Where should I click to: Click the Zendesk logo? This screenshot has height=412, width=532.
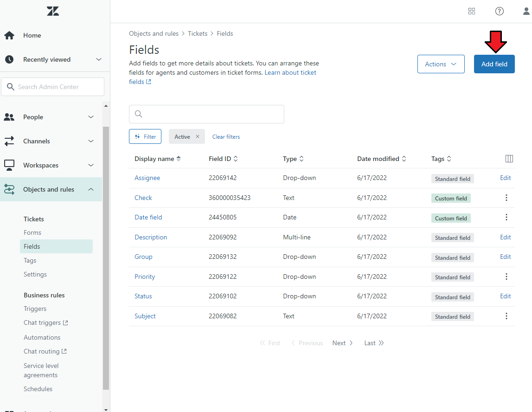click(x=53, y=11)
